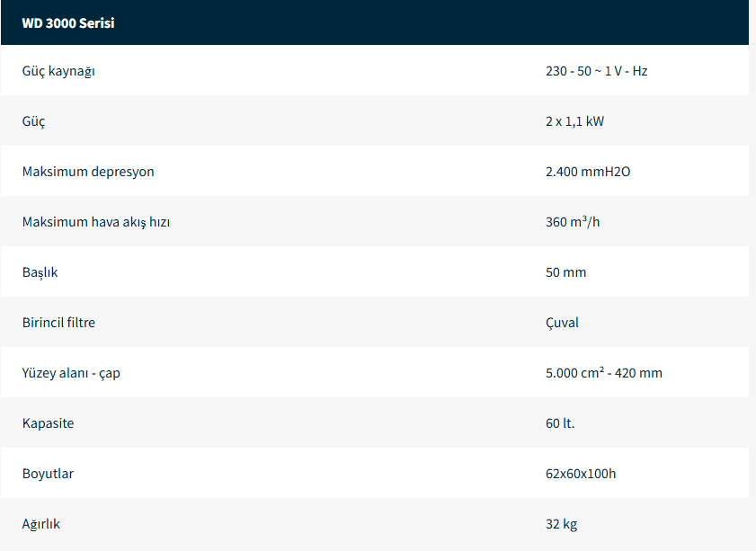Click the value '2.400 mmH2O'

[588, 172]
